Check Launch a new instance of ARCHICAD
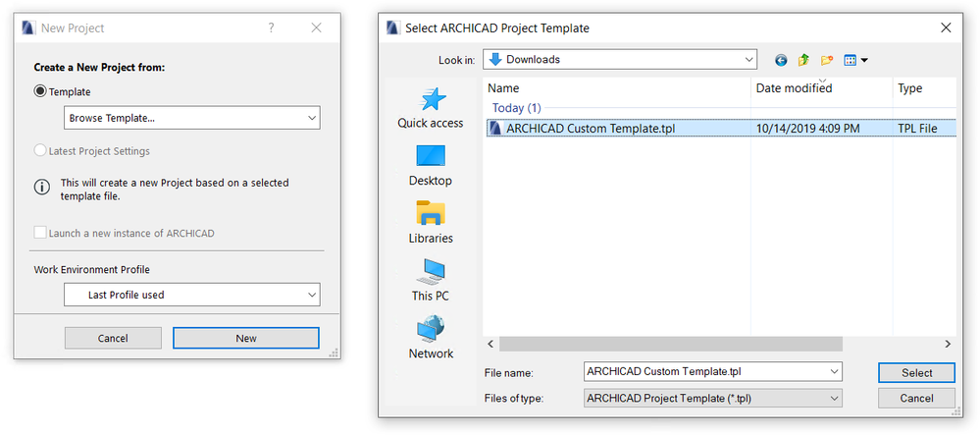Viewport: 980px width, 435px height. [40, 233]
